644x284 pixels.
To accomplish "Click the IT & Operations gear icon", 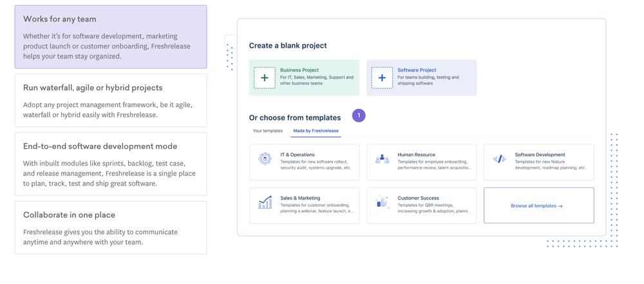I will pos(265,158).
